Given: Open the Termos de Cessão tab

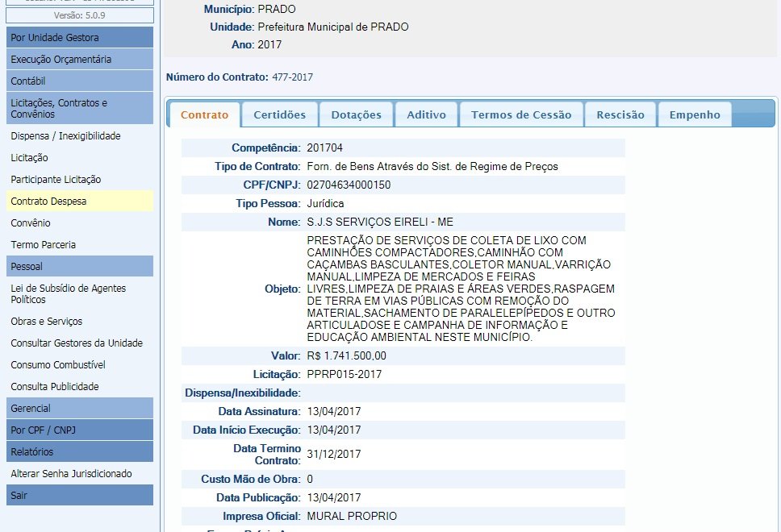Looking at the screenshot, I should pyautogui.click(x=520, y=114).
